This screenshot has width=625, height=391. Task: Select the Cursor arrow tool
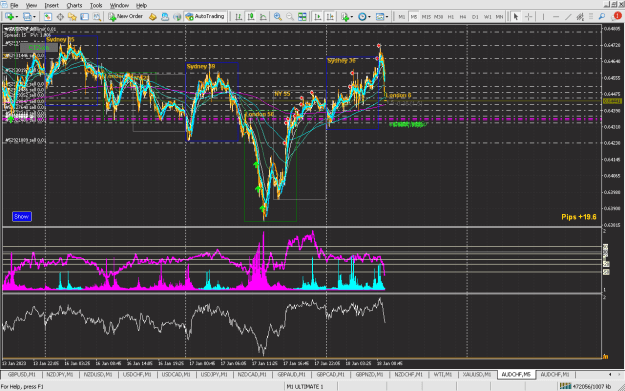pos(516,17)
